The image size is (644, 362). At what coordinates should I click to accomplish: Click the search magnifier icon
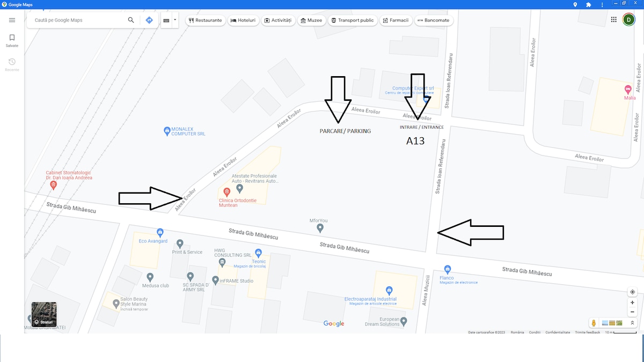point(131,20)
